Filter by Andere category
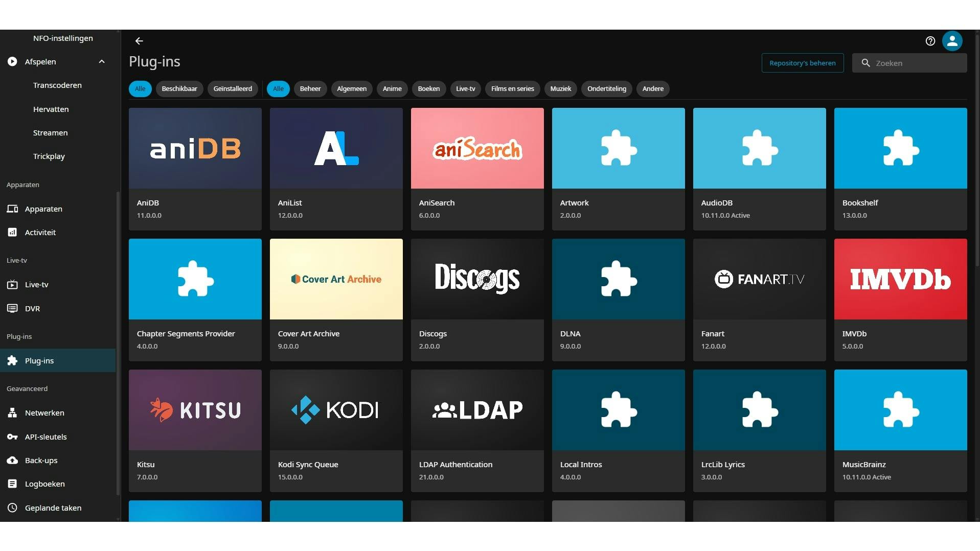Screen dimensions: 980x551 point(653,89)
